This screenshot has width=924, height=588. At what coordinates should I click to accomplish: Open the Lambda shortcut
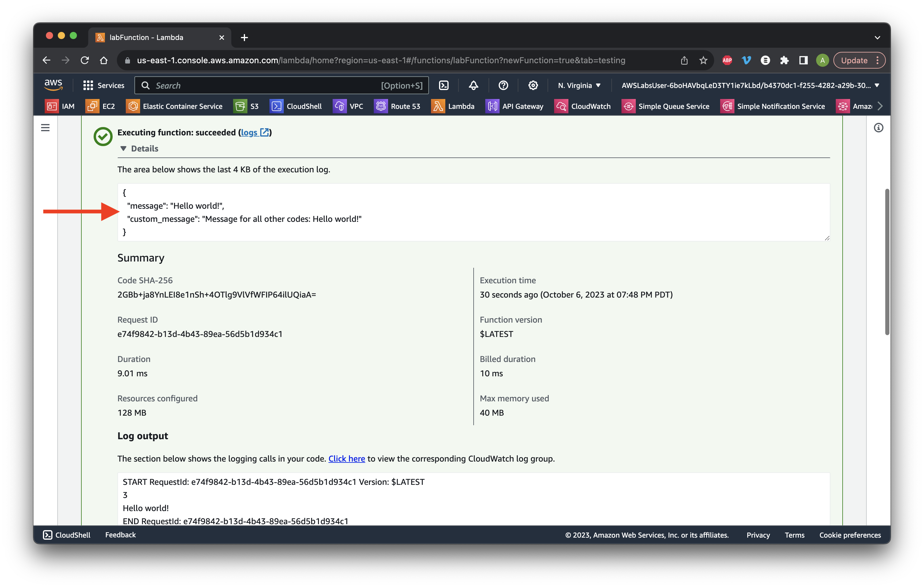tap(453, 106)
